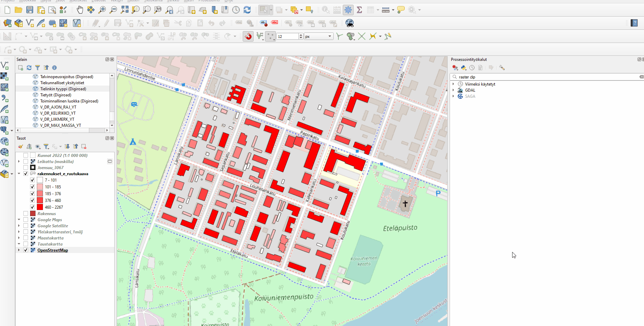Viewport: 644px width, 326px height.
Task: Click the Zoom Full extent icon
Action: (x=124, y=10)
